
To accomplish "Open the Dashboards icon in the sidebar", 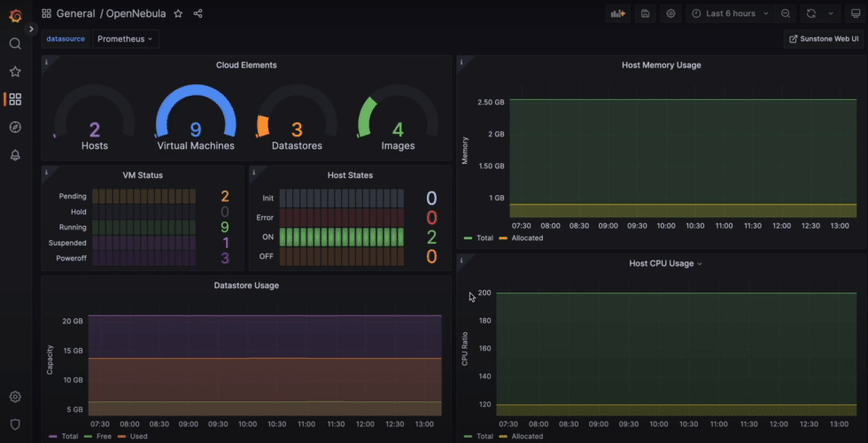I will point(16,99).
